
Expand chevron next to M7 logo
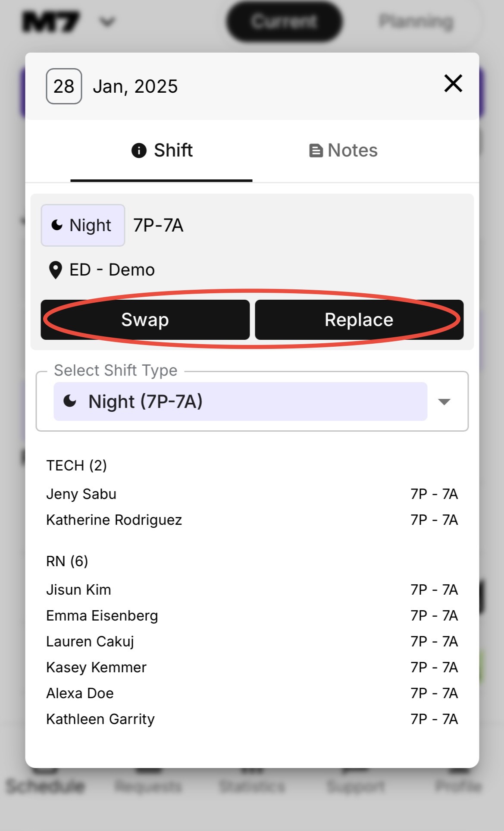[107, 22]
